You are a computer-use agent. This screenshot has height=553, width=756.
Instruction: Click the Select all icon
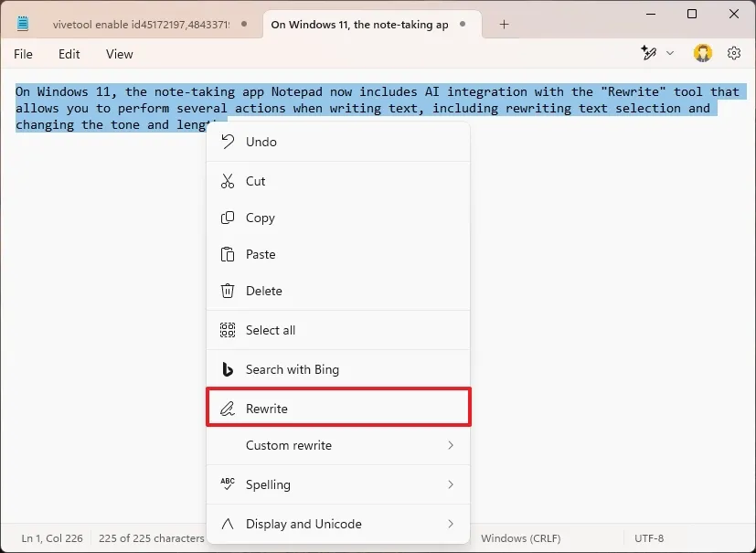(227, 330)
